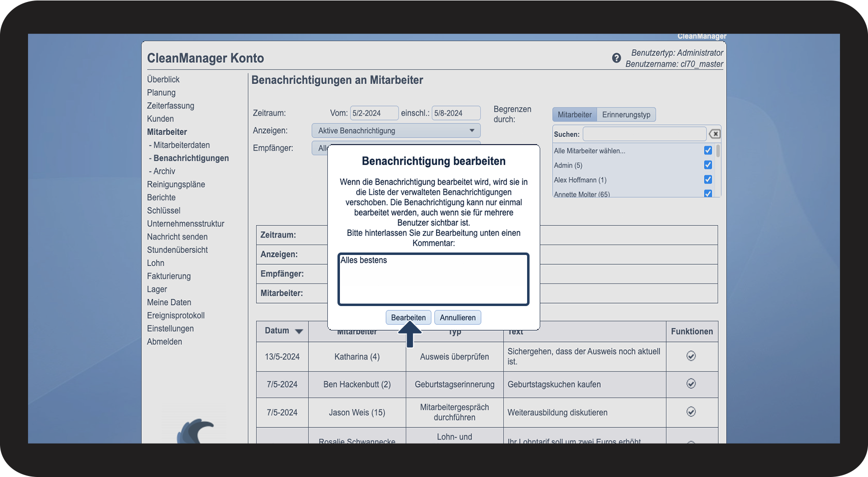Open the Empfänger dropdown
This screenshot has height=477, width=868.
(x=319, y=148)
